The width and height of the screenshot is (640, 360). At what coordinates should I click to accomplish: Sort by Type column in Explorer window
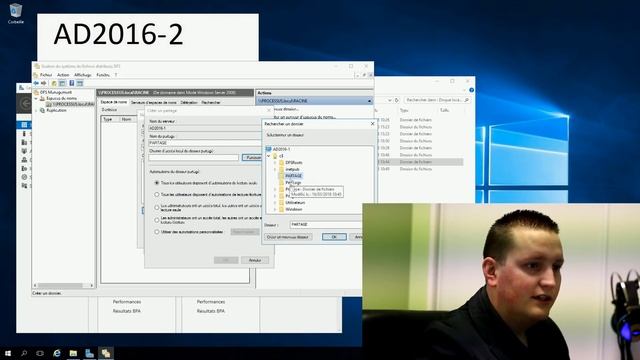(404, 111)
